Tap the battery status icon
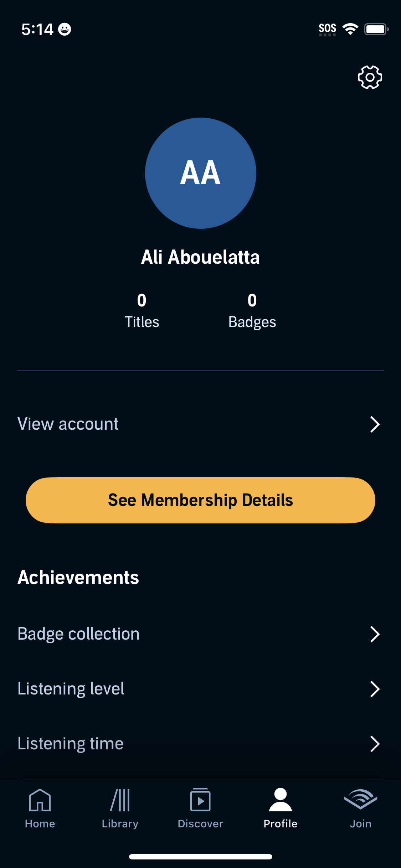The height and width of the screenshot is (868, 401). [376, 29]
